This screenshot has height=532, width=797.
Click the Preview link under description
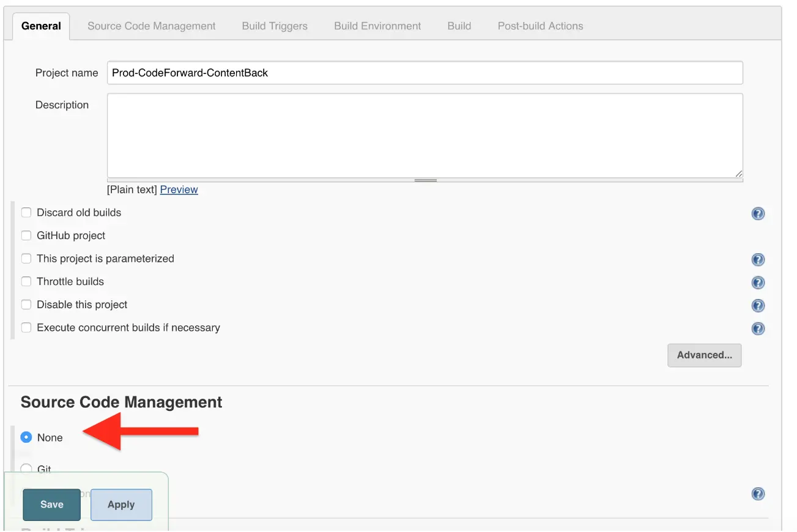(x=179, y=190)
